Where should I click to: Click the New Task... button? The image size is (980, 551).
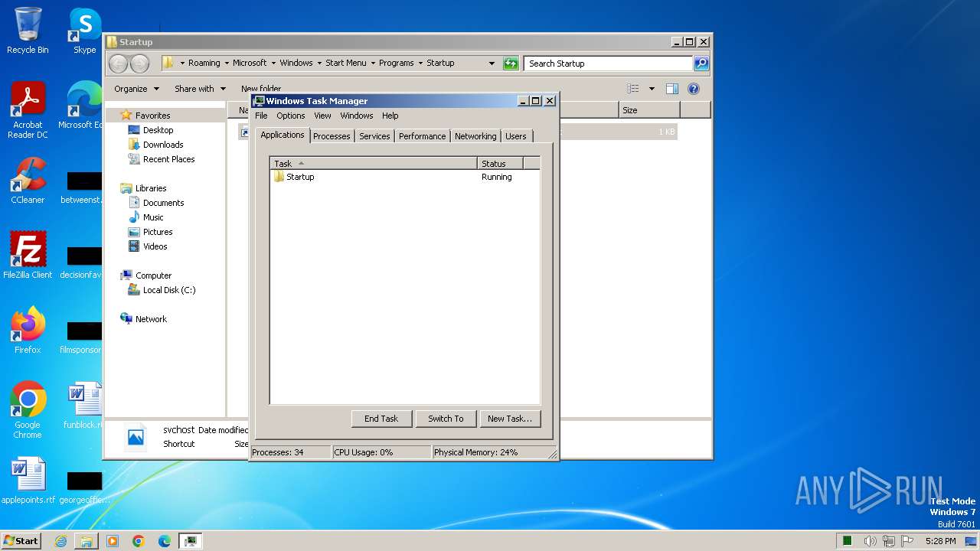(x=510, y=419)
